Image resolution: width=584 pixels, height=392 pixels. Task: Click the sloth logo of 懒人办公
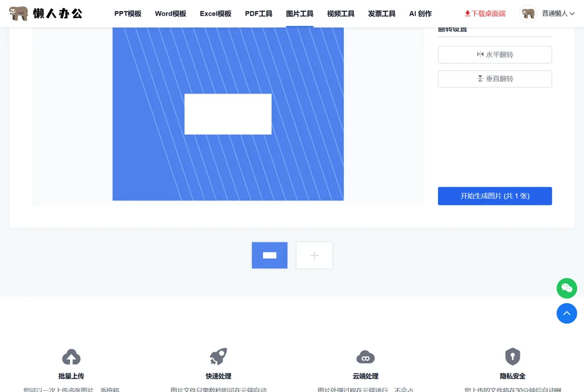[x=19, y=13]
